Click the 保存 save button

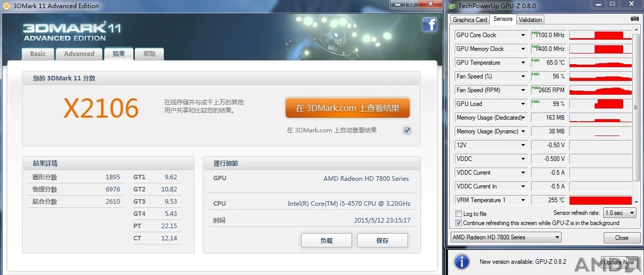pos(383,240)
